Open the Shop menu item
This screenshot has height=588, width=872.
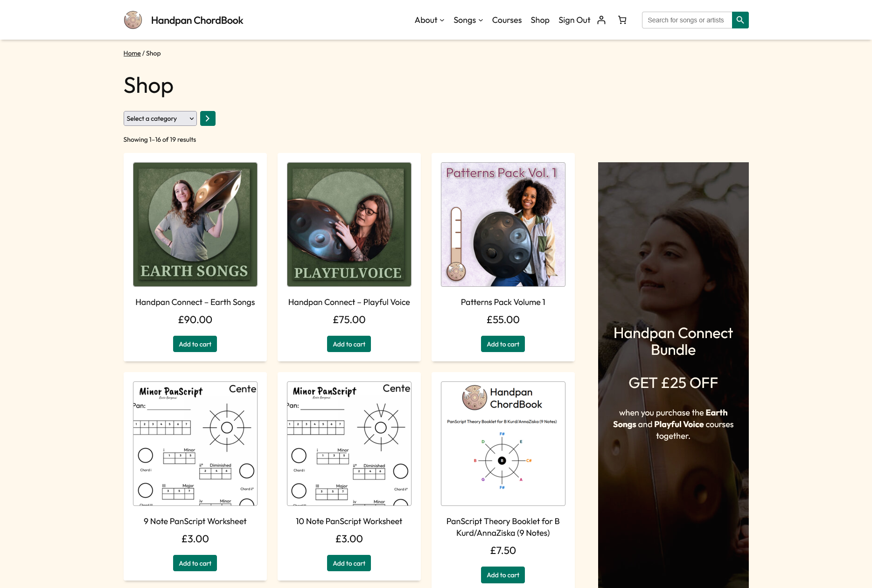[x=540, y=20]
